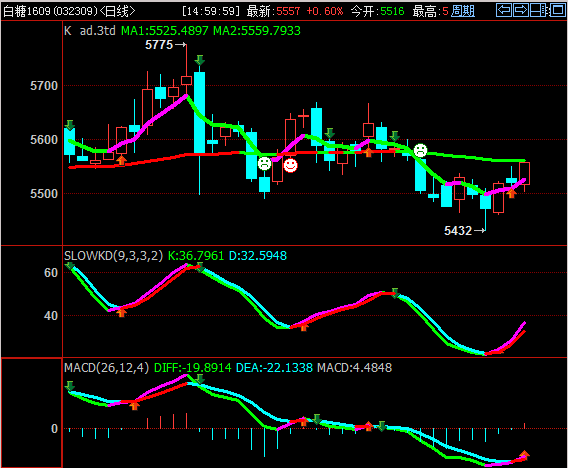Click the MA1:5525.4897 moving average label
Viewport: 568px width, 468px height.
point(164,31)
